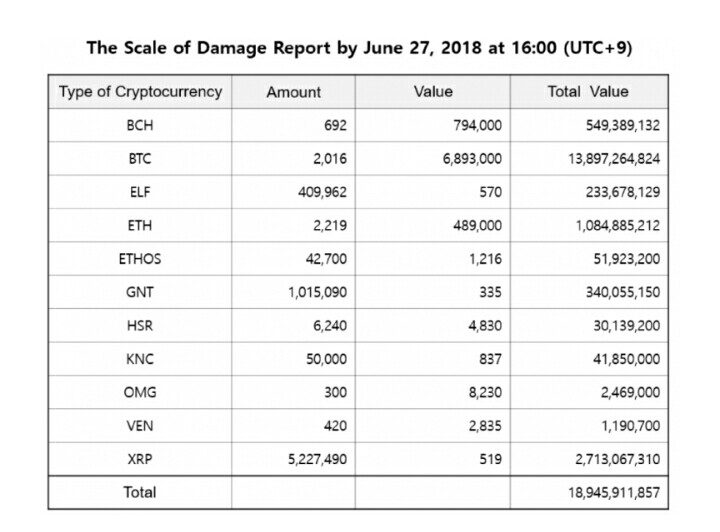Click the ETHOS row label
This screenshot has width=720, height=532.
coord(139,258)
